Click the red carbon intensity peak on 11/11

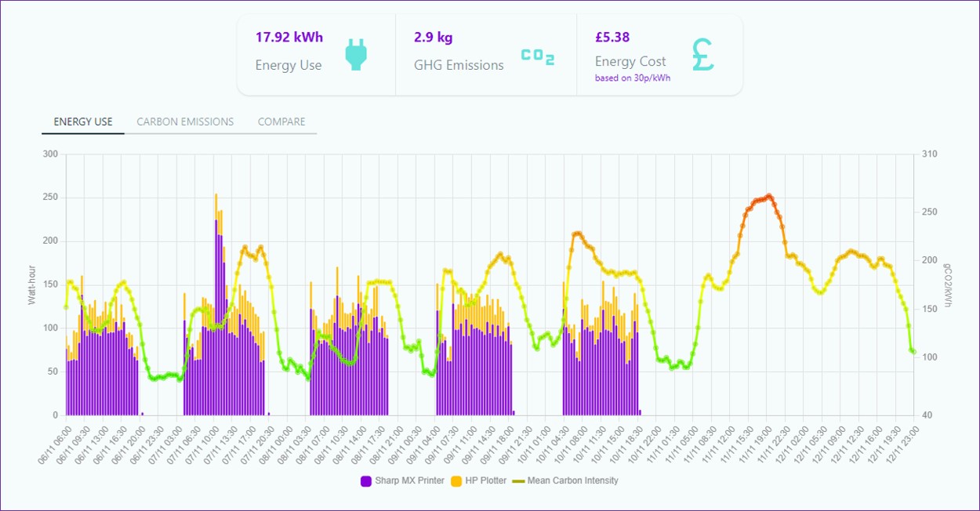pos(769,196)
